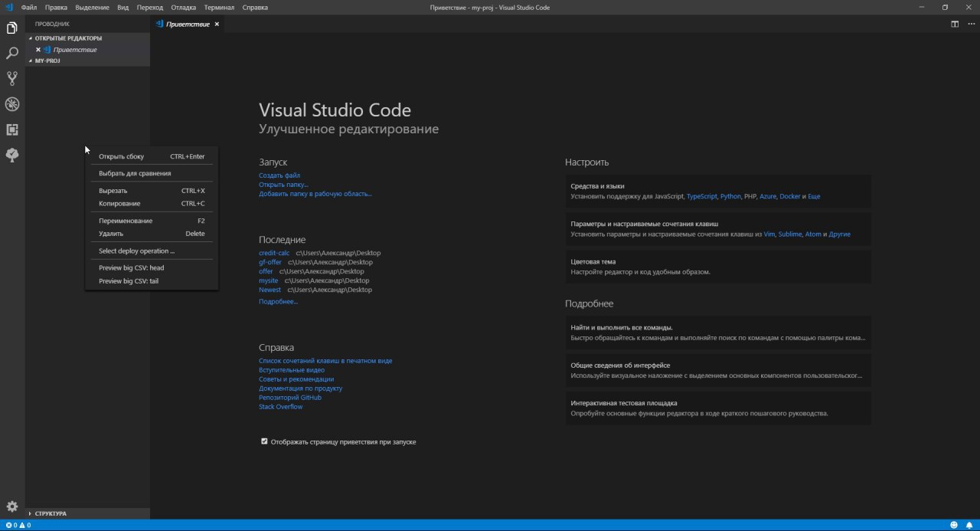This screenshot has height=531, width=980.
Task: Open the Правка menu
Action: [56, 7]
